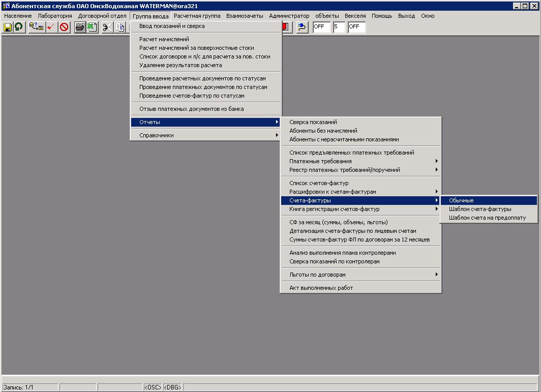Click the Save diskette toolbar icon
The width and height of the screenshot is (541, 392).
8,27
